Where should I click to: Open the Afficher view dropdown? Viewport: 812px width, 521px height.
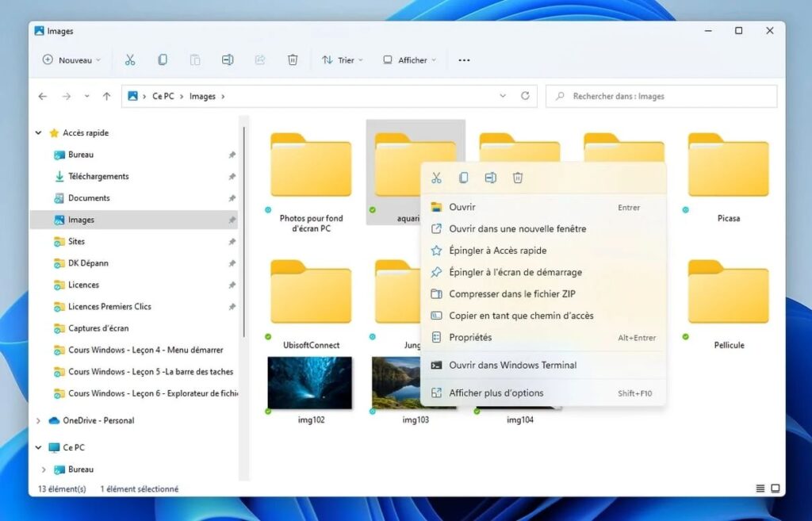pyautogui.click(x=410, y=60)
